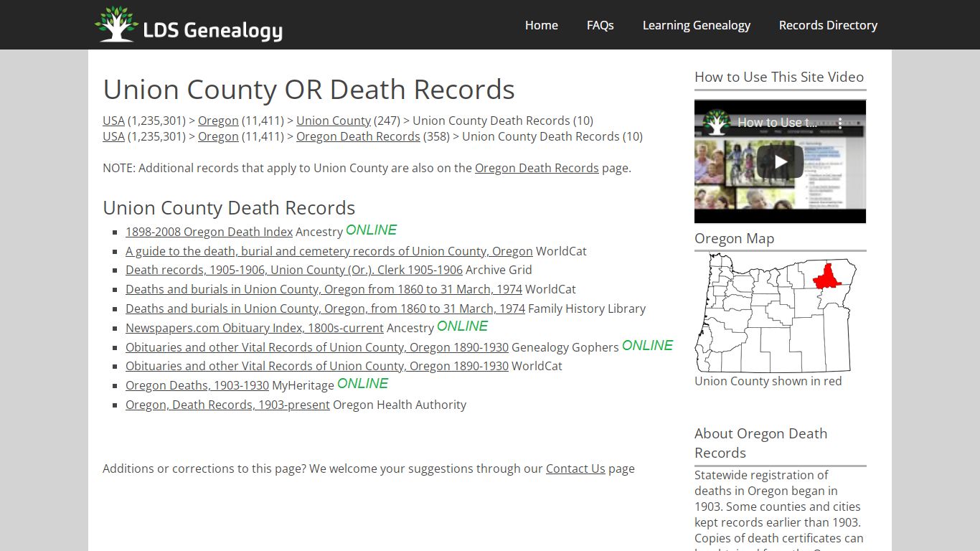
Task: Click the 'Oregon Health Authority' text
Action: 400,405
